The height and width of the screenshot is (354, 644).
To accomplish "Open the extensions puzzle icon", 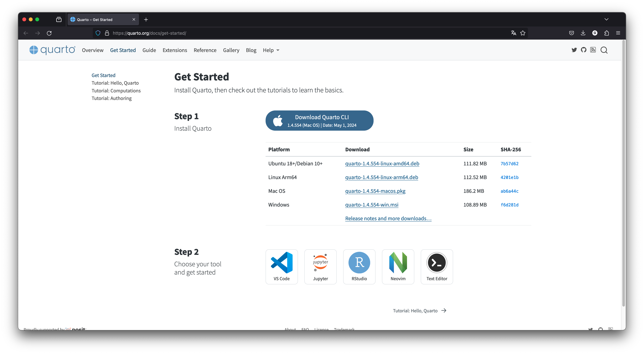I will 606,33.
